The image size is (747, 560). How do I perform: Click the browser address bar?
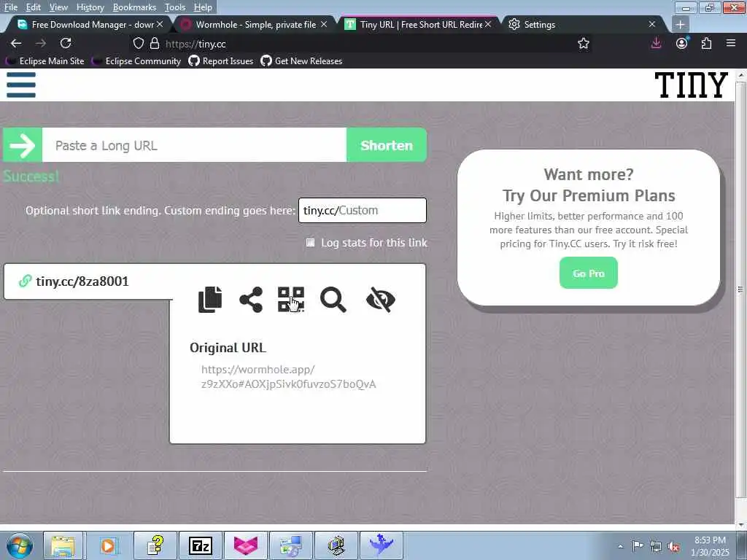pyautogui.click(x=360, y=44)
